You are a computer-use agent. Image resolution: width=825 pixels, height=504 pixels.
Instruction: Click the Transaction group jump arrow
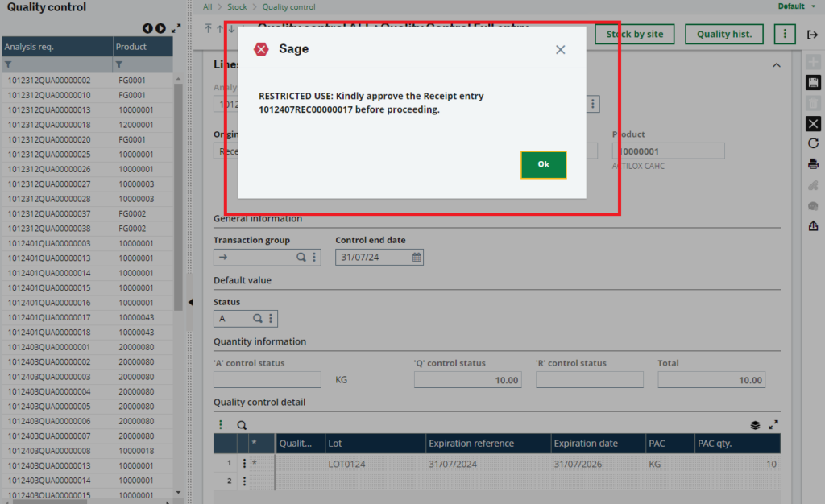(223, 257)
